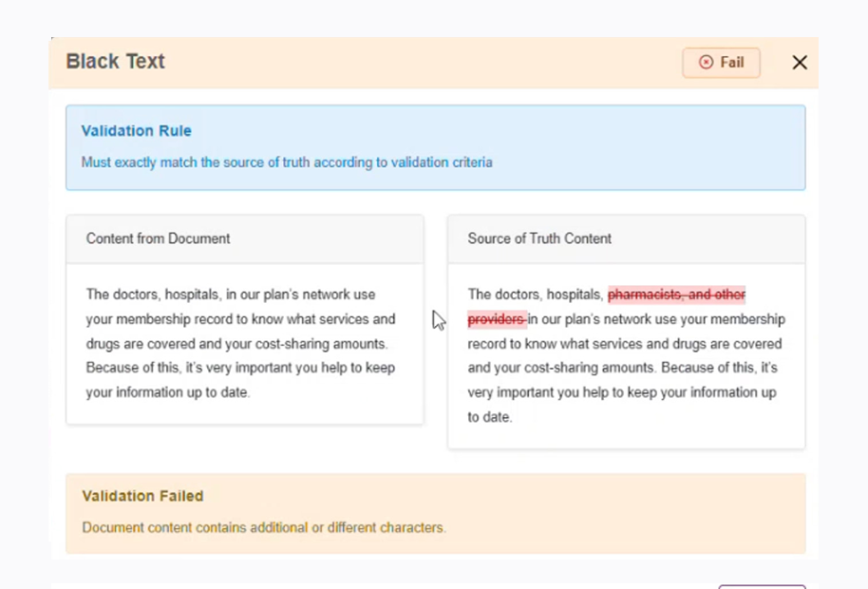868x589 pixels.
Task: Click struck-through 'pharmacists, and other' deleted text
Action: pyautogui.click(x=676, y=294)
